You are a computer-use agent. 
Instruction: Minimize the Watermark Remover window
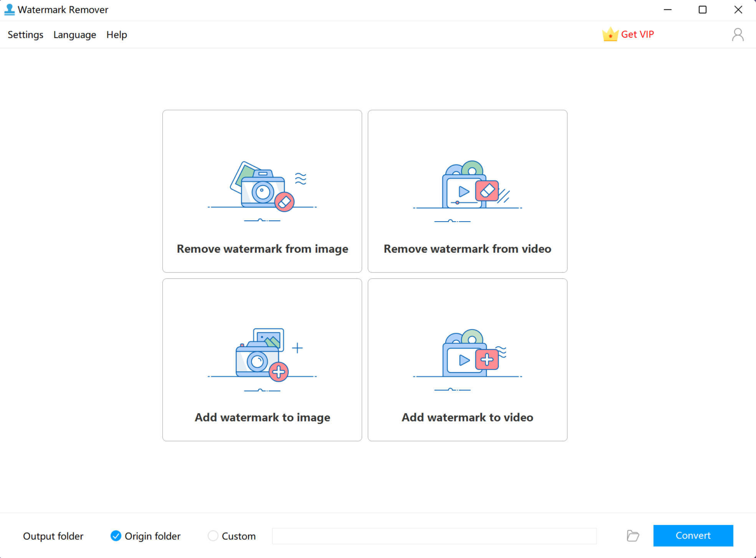click(667, 9)
